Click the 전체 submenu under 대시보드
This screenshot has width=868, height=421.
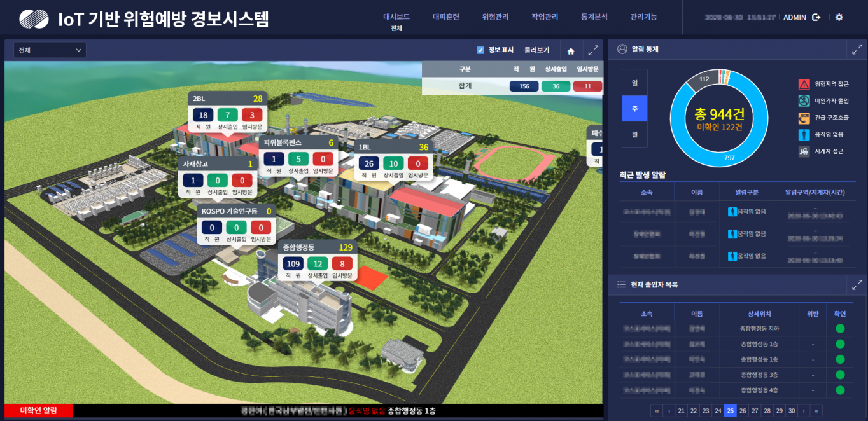pos(396,29)
